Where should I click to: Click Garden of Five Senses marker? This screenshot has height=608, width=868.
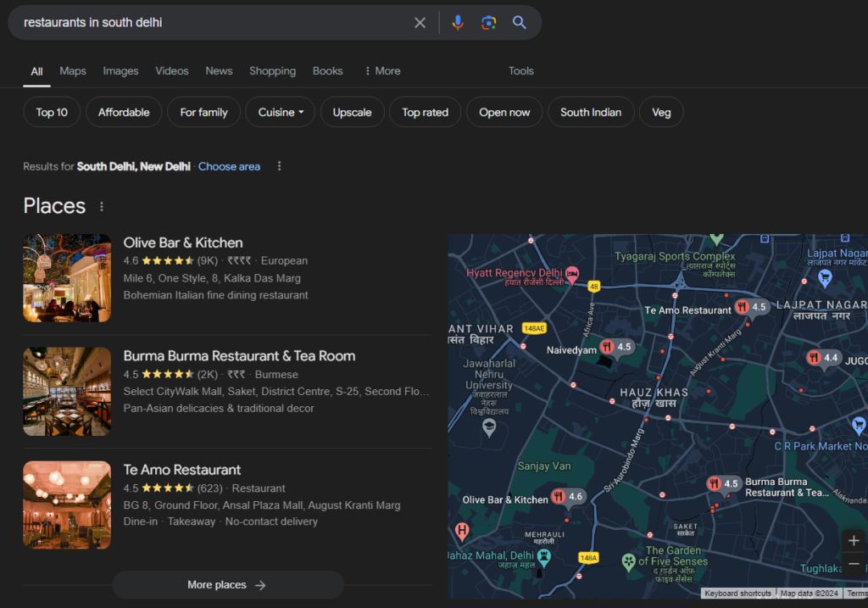(628, 562)
